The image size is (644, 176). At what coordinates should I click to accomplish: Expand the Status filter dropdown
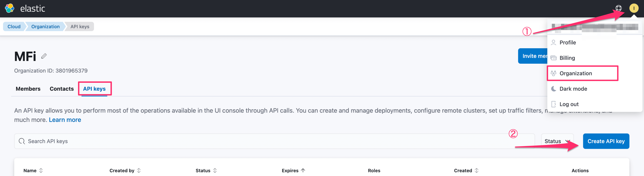(x=557, y=141)
